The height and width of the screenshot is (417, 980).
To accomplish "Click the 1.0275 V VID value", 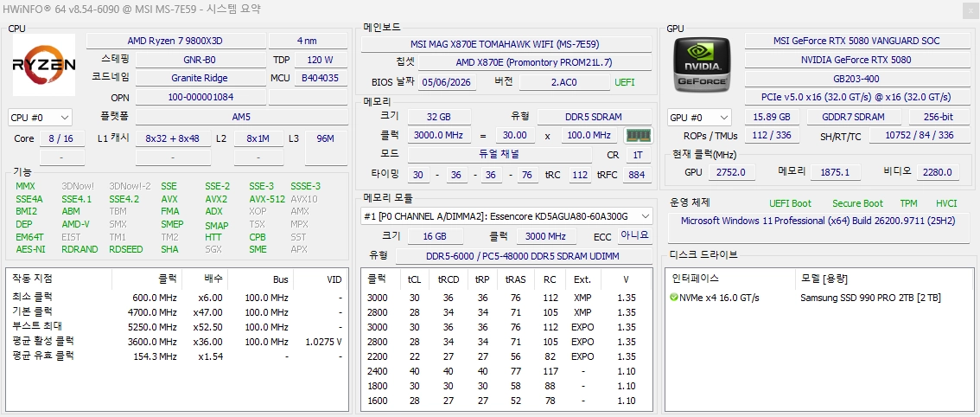I will point(323,342).
